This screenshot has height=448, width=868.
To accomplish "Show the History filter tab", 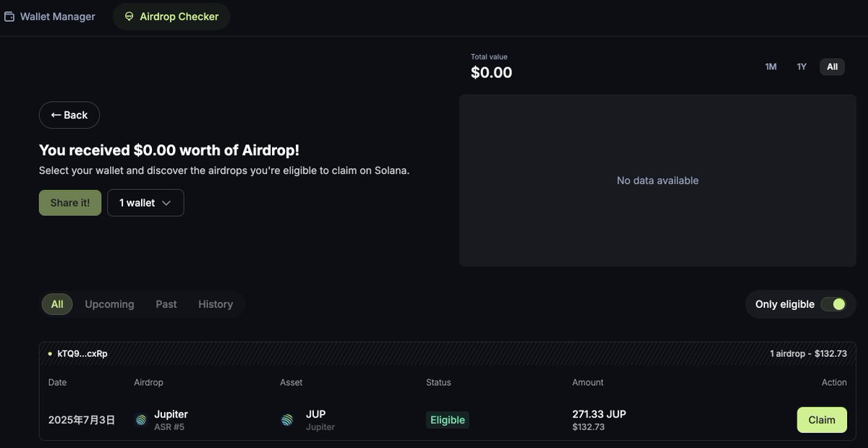I will (x=216, y=304).
